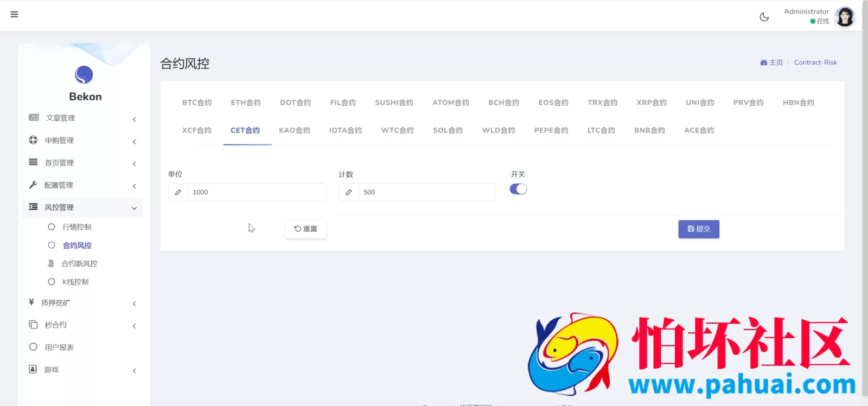Collapse the 风控管理 menu chevron

134,208
